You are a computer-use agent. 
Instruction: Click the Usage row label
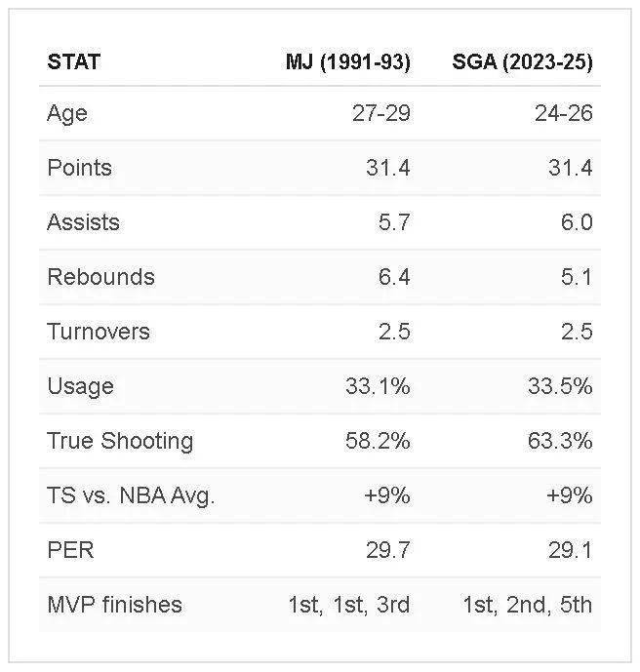point(81,387)
